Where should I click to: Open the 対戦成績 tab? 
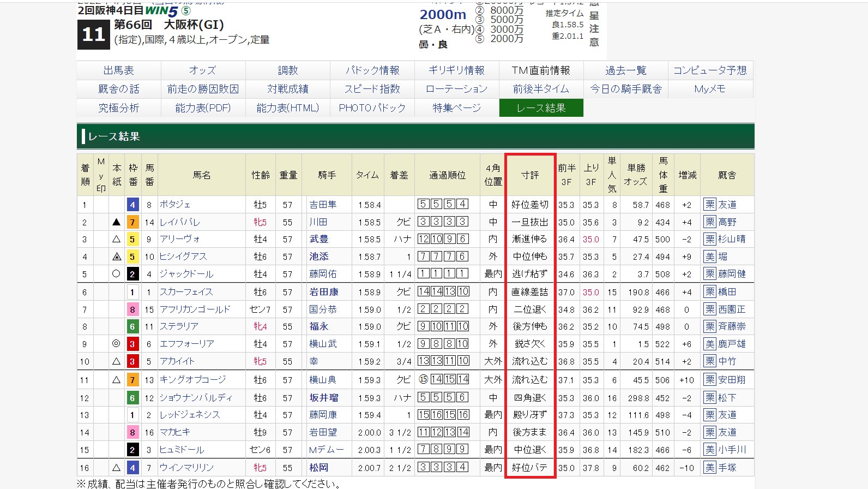coord(288,89)
